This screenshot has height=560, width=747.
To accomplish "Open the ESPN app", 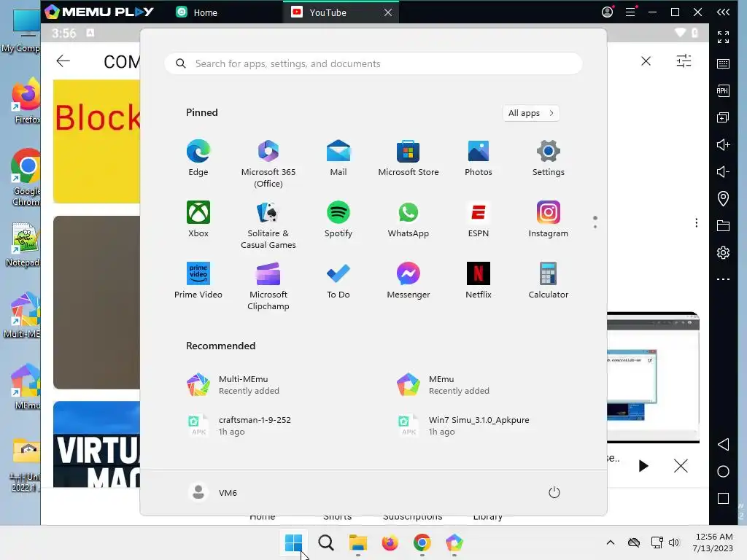I will pos(479,219).
